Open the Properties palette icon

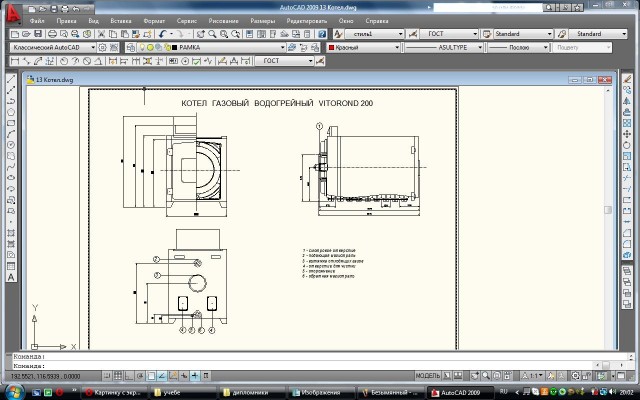250,34
